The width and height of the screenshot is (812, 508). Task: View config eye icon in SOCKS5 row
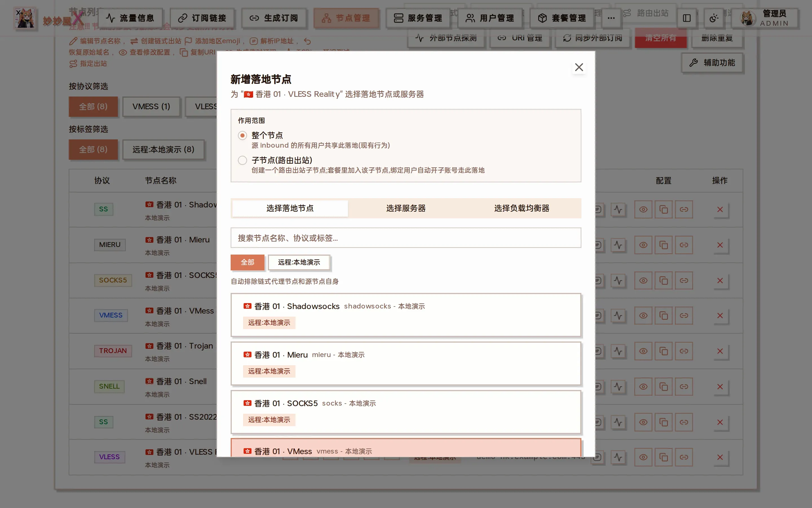coord(643,281)
